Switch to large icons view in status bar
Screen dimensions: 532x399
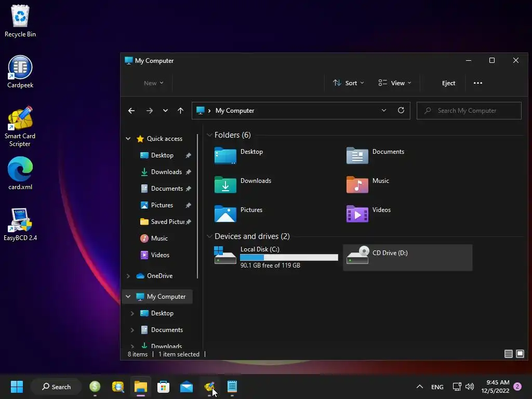(520, 354)
